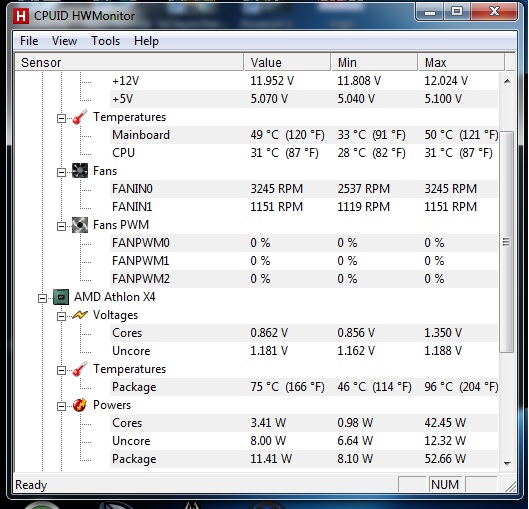This screenshot has height=509, width=529.
Task: Collapse the Temperatures group above Mainboard
Action: 61,118
